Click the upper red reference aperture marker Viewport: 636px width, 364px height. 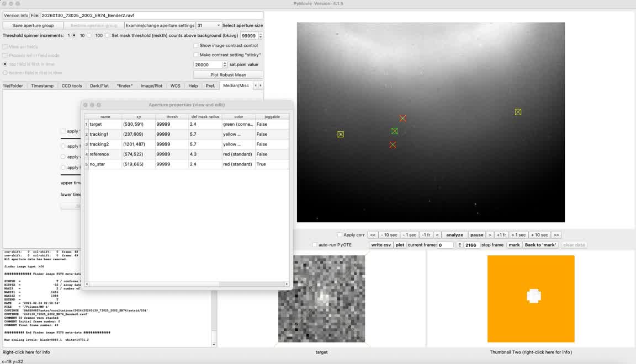pos(402,119)
